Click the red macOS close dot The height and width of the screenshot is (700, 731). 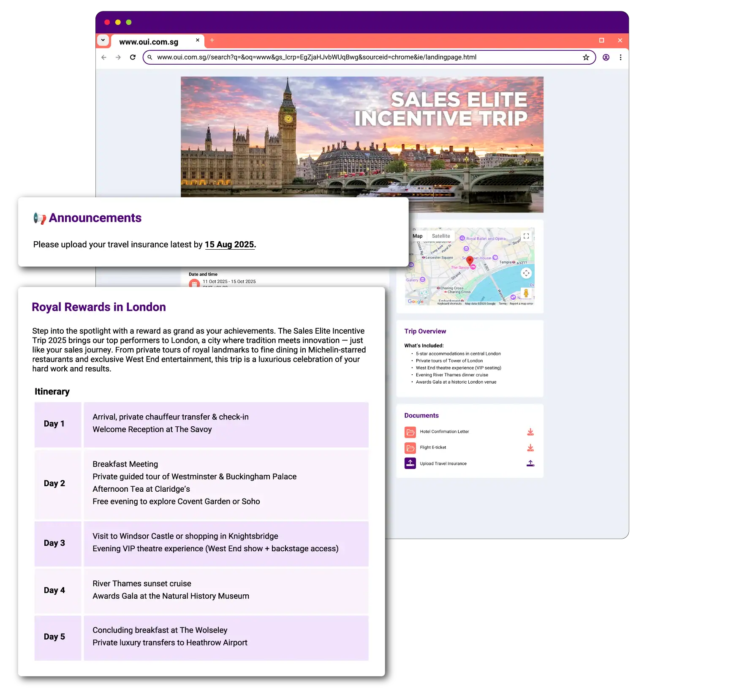point(107,22)
